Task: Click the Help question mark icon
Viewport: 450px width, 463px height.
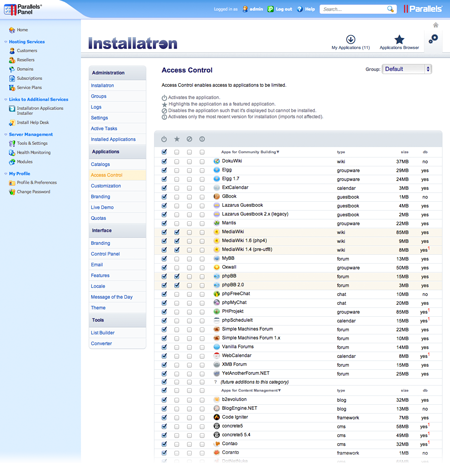Action: 300,9
